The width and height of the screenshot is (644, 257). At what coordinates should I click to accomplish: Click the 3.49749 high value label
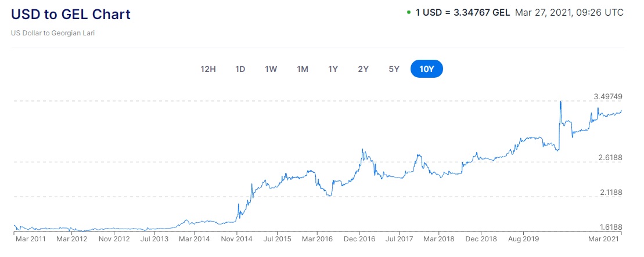click(x=609, y=96)
